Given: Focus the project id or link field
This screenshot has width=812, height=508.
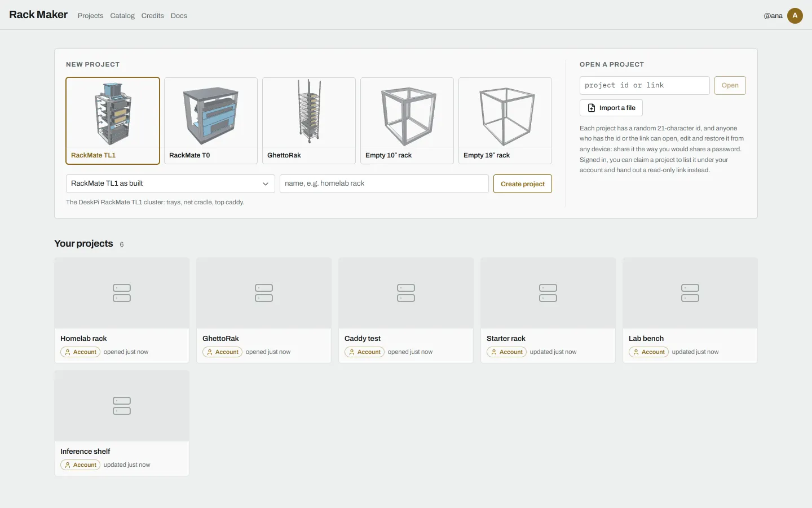Looking at the screenshot, I should (645, 85).
